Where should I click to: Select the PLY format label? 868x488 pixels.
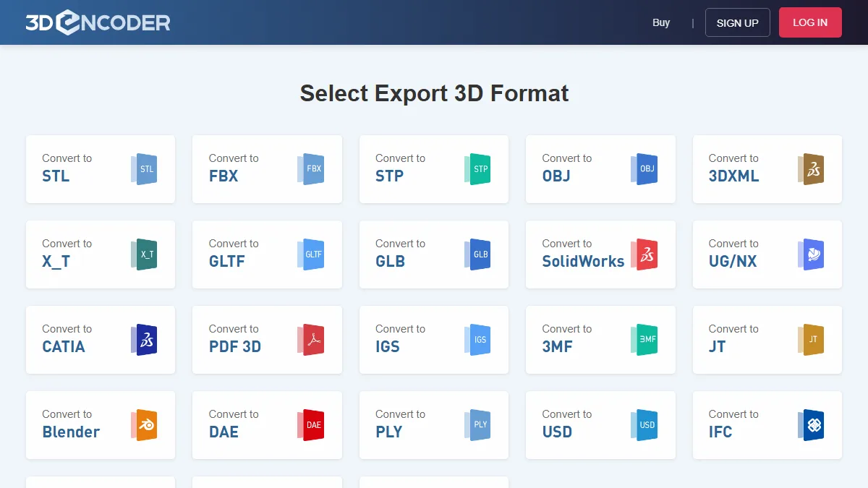388,432
